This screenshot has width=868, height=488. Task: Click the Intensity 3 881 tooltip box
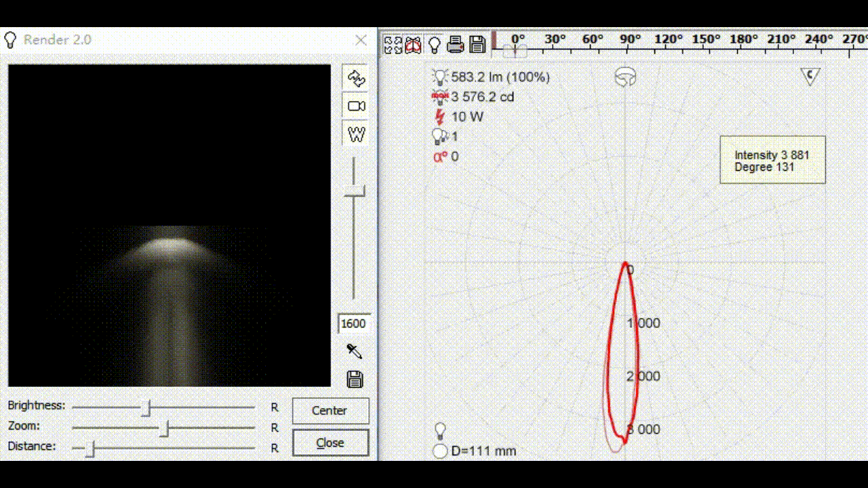pyautogui.click(x=773, y=160)
